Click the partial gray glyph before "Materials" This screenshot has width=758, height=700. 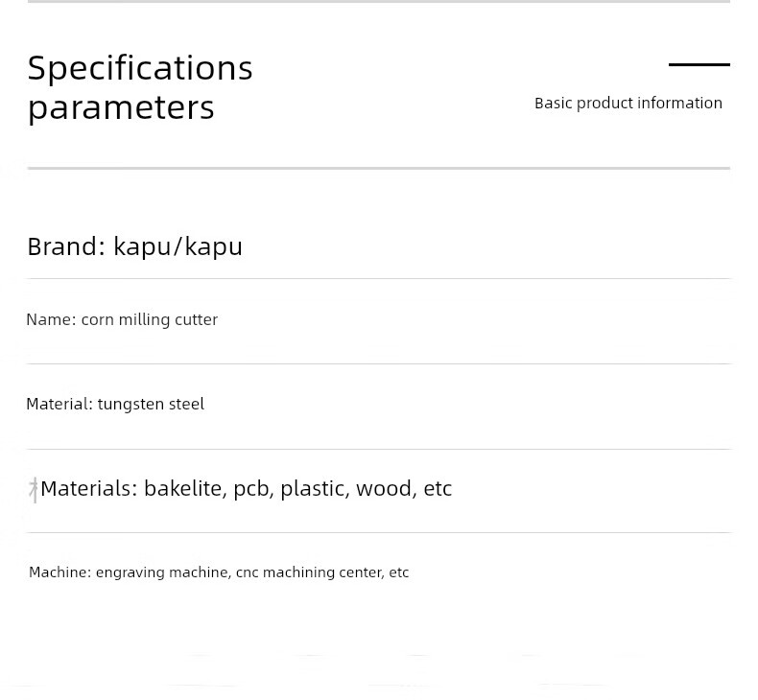point(34,489)
